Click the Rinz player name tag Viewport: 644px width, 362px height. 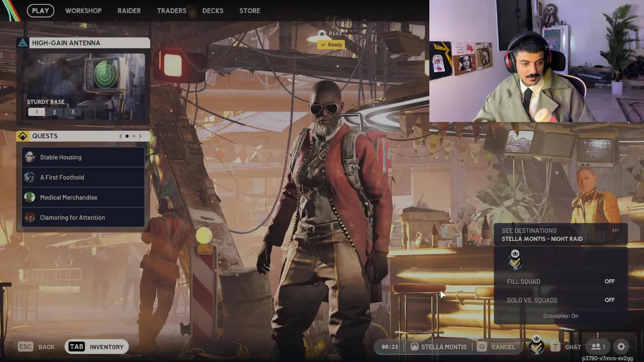[x=336, y=34]
